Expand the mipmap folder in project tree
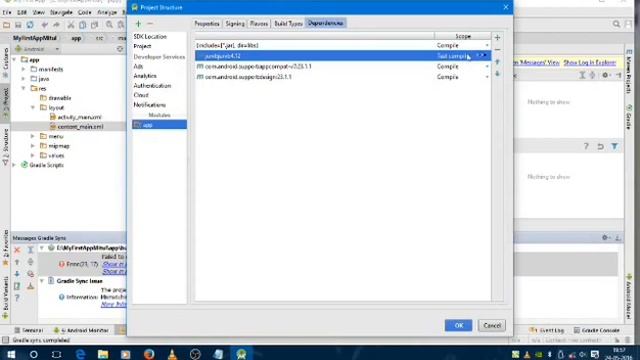640x360 pixels. click(x=33, y=146)
